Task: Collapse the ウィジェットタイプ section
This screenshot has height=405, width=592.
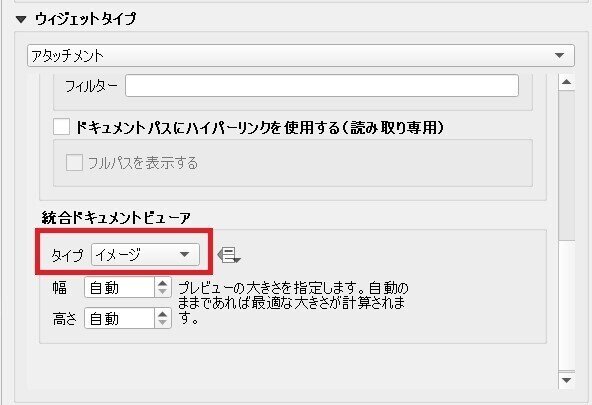Action: [22, 19]
